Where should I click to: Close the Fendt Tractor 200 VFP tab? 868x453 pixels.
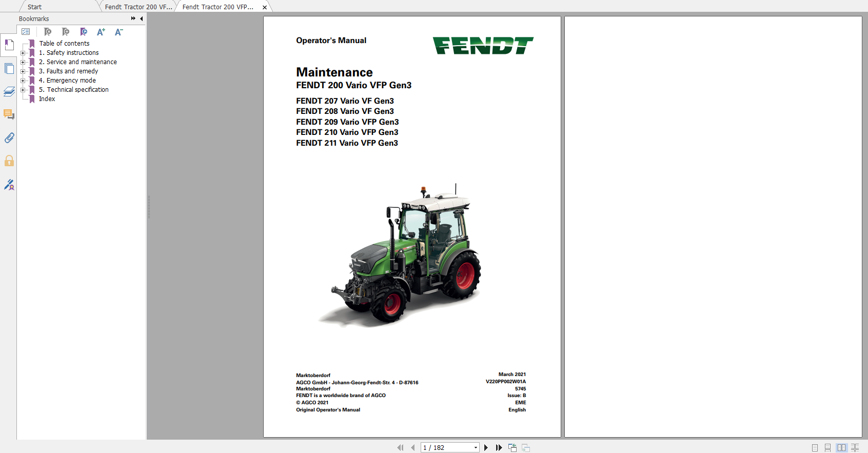265,7
